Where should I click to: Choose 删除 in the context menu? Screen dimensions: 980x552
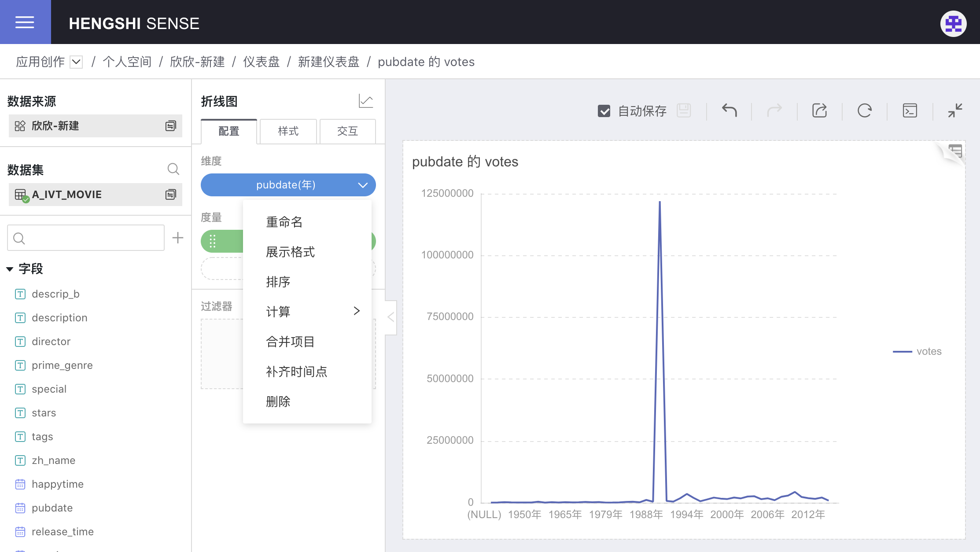[x=278, y=401]
